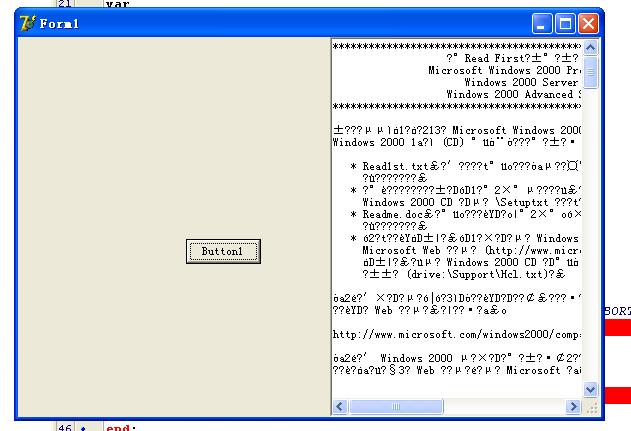This screenshot has height=431, width=631.
Task: Click the empty form area left of Button1
Action: pyautogui.click(x=100, y=252)
